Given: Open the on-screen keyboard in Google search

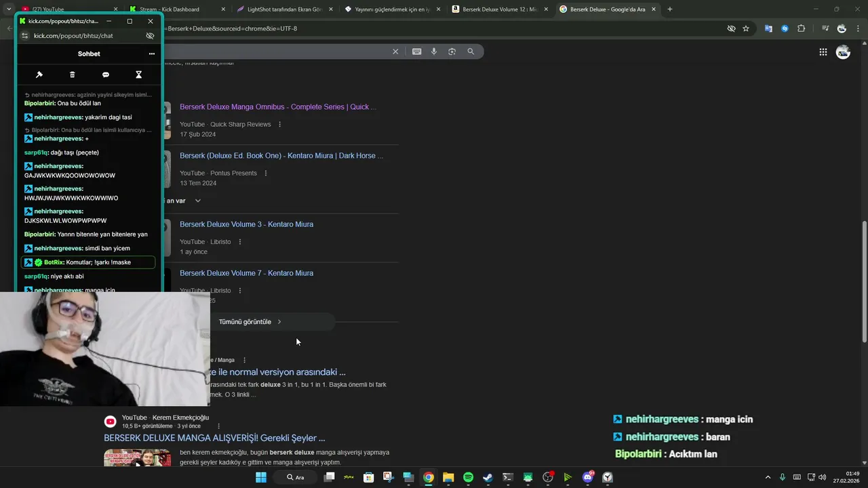Looking at the screenshot, I should tap(416, 52).
